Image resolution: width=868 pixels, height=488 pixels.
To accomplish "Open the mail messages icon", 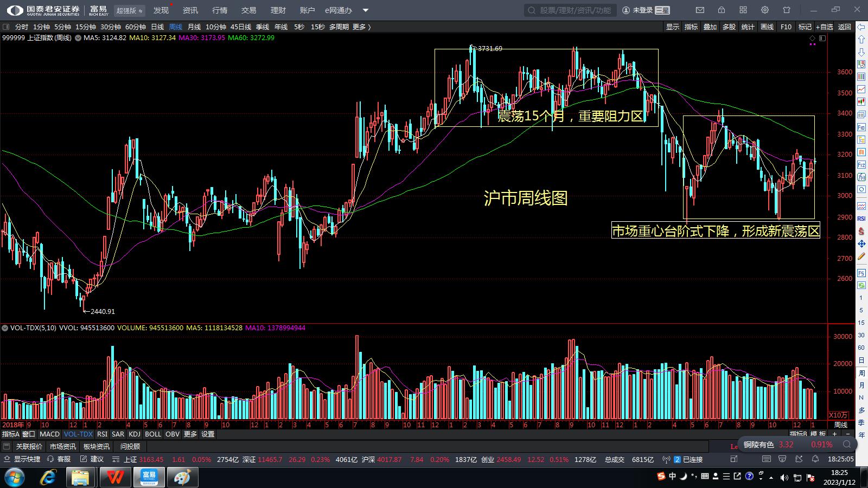I will [x=700, y=10].
